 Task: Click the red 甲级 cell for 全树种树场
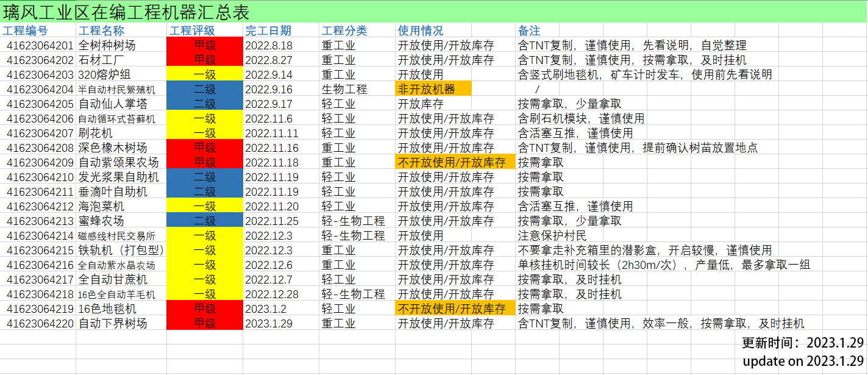[x=205, y=46]
